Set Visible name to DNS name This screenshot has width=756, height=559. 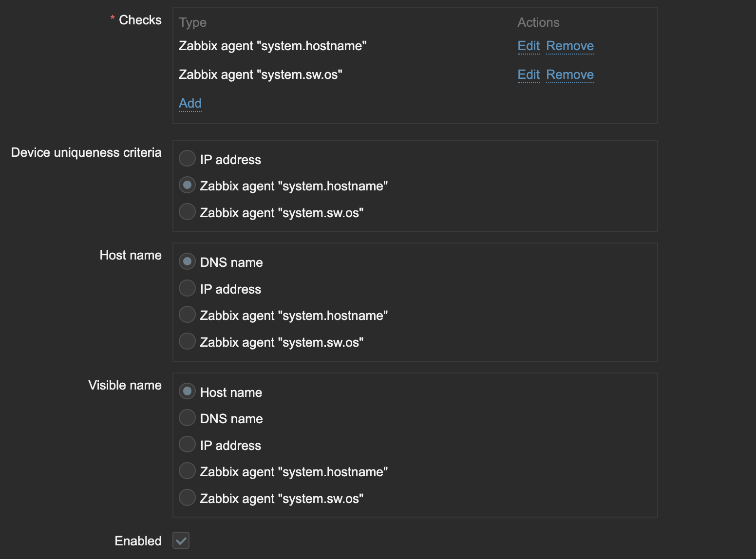[188, 418]
